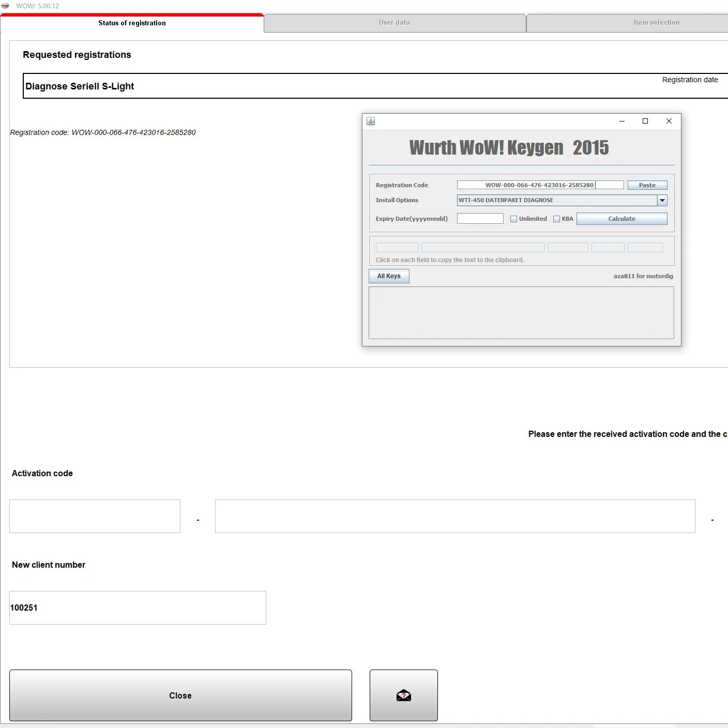
Task: Tick the KBA checkbox
Action: click(556, 219)
